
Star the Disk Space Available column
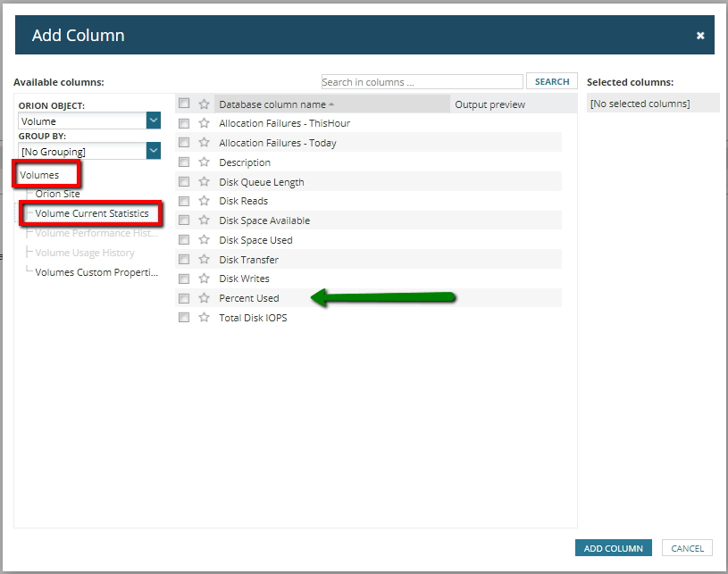click(204, 220)
